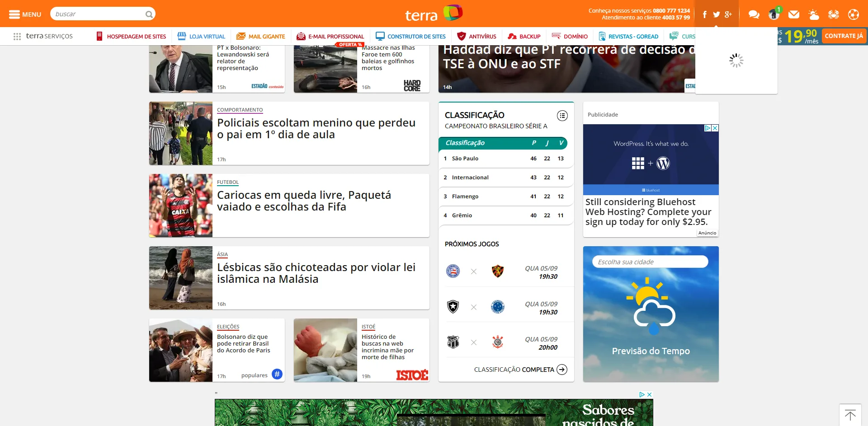
Task: Read 'Policiais escoltam menino' headline
Action: click(316, 129)
